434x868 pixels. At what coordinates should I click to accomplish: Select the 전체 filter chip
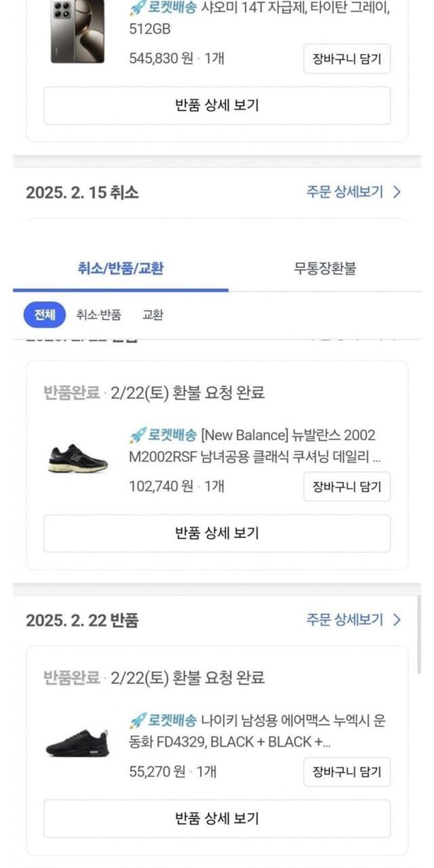[x=45, y=315]
